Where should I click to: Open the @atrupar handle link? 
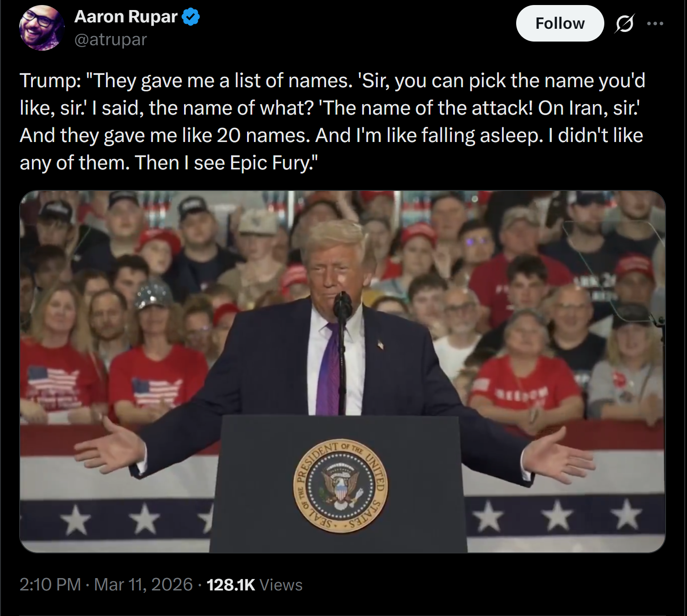point(111,40)
